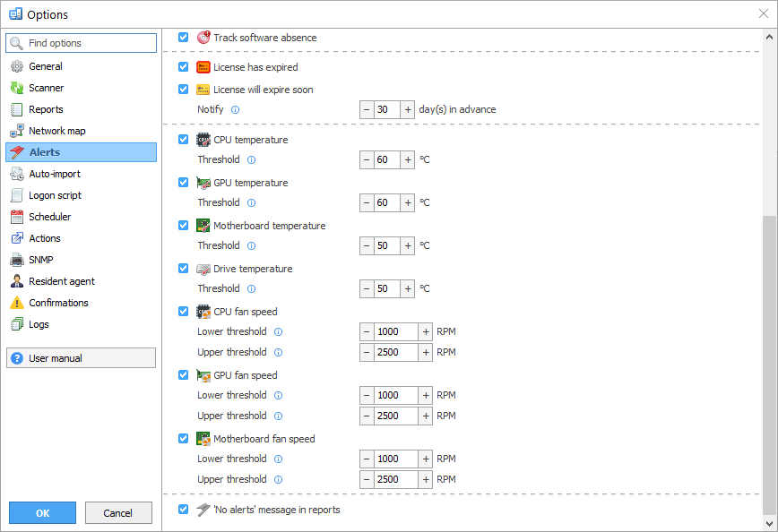Viewport: 778px width, 532px height.
Task: Click the Confirmations warning icon
Action: pos(16,303)
